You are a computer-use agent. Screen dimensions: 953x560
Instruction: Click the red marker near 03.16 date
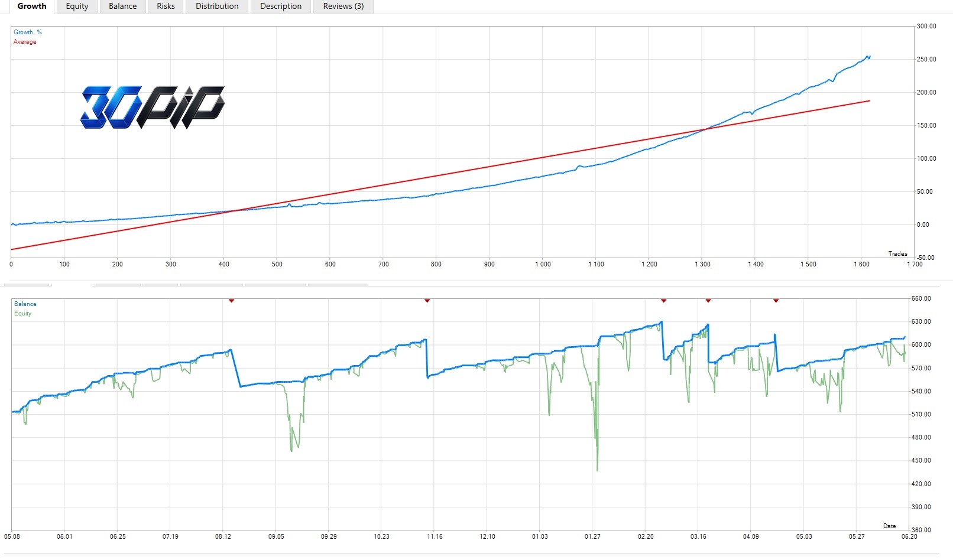click(x=708, y=301)
